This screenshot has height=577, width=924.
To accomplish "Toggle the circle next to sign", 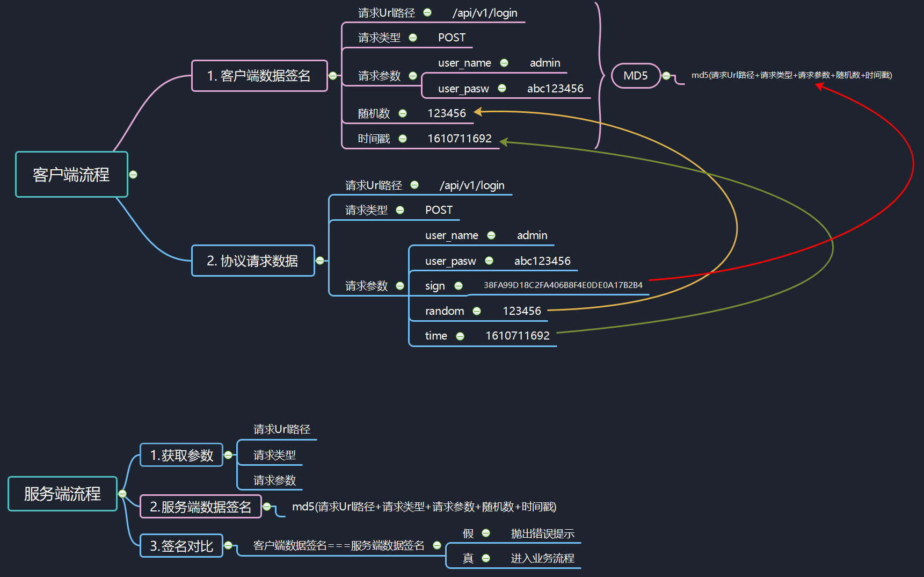I will pyautogui.click(x=459, y=286).
